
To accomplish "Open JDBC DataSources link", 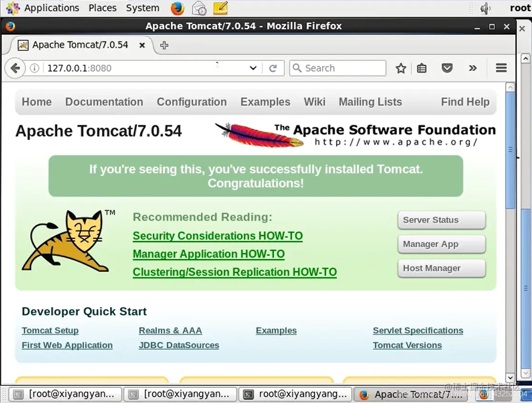I will tap(179, 345).
